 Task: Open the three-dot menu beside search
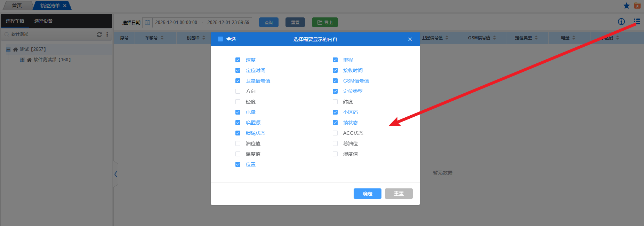pos(107,34)
